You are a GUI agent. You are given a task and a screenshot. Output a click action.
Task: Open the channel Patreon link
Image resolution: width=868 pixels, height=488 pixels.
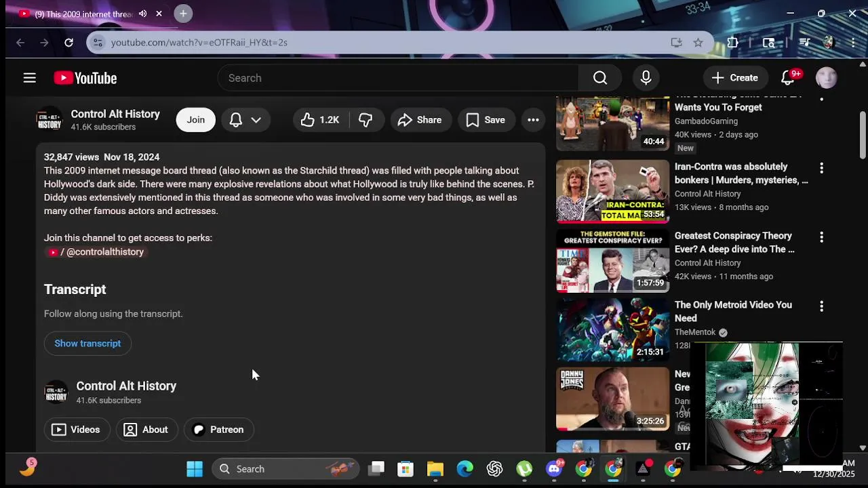point(218,430)
